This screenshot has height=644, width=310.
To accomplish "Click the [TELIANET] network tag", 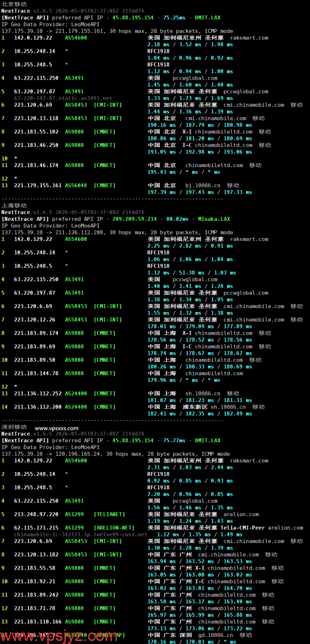I will (110, 514).
